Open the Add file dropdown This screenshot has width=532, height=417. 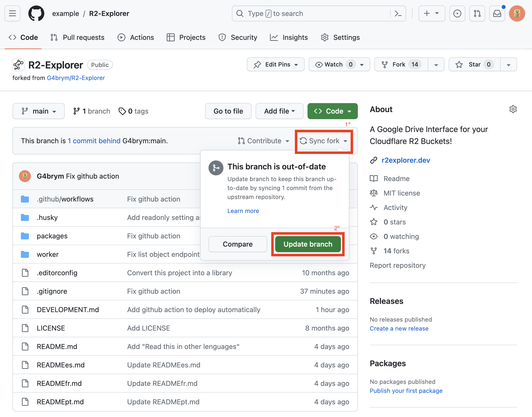(x=279, y=111)
